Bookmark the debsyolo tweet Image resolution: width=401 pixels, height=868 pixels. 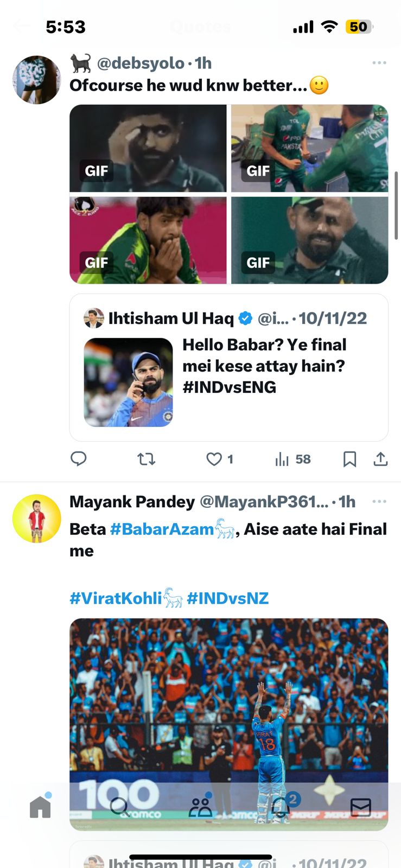tap(350, 459)
